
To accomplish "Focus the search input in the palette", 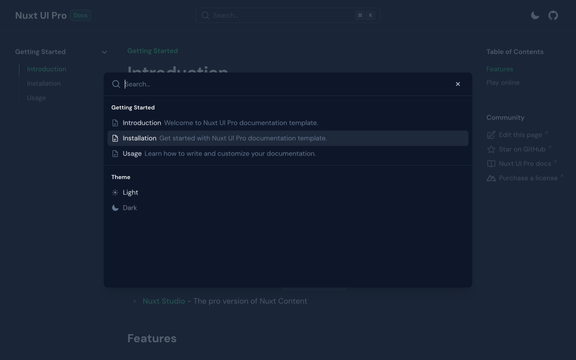I will pyautogui.click(x=287, y=84).
